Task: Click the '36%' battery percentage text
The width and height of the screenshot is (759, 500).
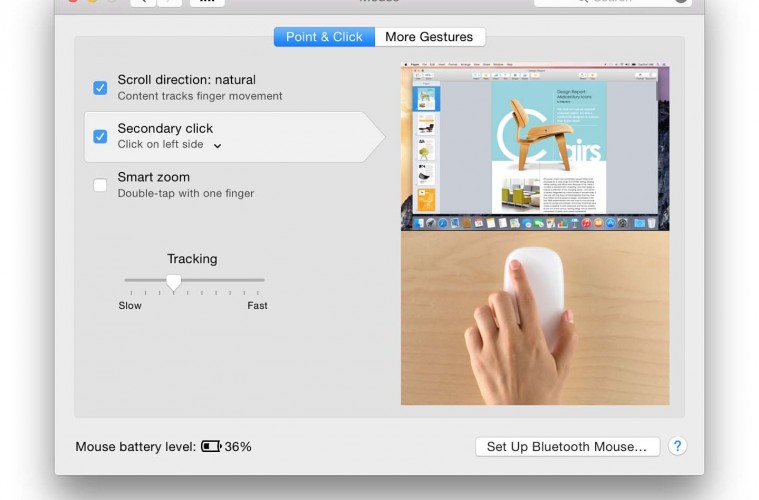Action: tap(238, 447)
